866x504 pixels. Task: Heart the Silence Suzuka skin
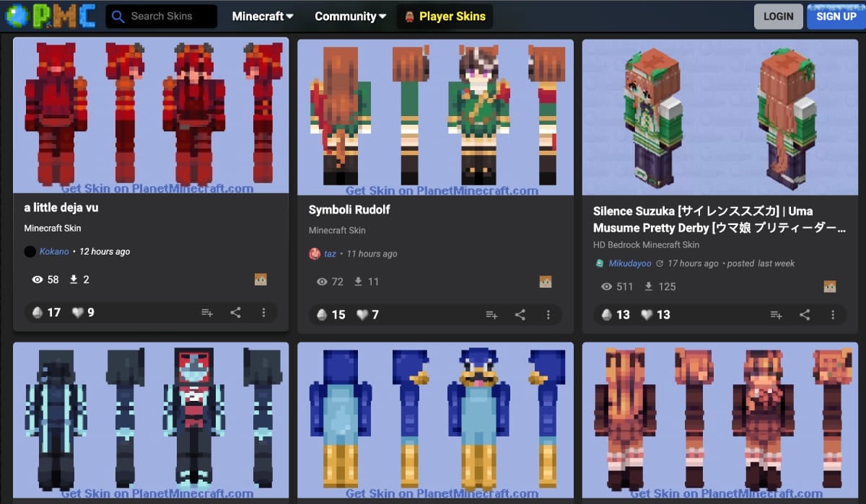[x=647, y=314]
